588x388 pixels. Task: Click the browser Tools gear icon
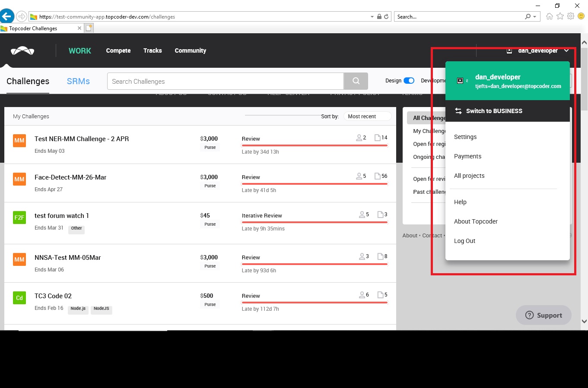[571, 16]
